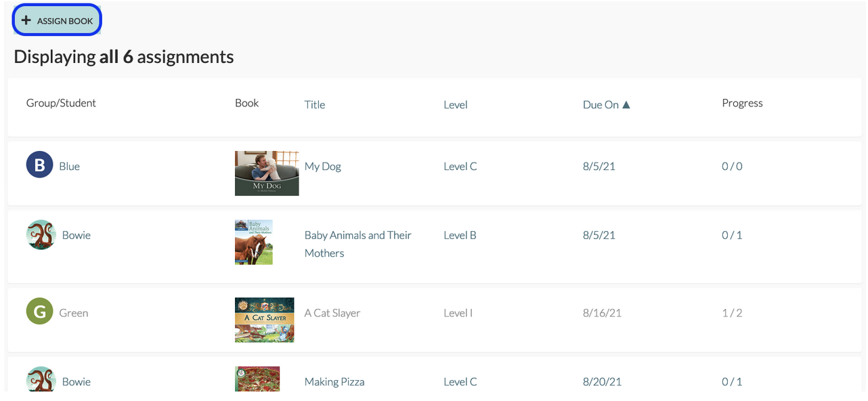Click the Green group 'G' avatar
868x401 pixels.
coord(39,312)
